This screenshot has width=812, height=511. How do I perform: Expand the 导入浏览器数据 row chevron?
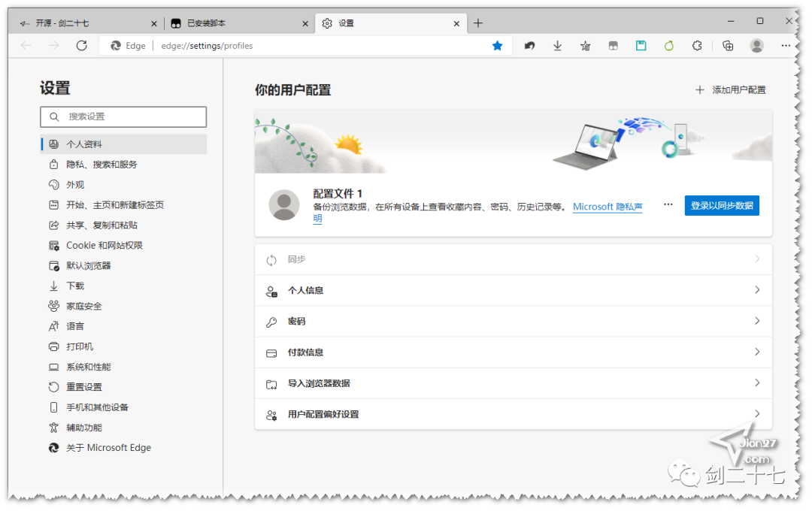pos(757,382)
